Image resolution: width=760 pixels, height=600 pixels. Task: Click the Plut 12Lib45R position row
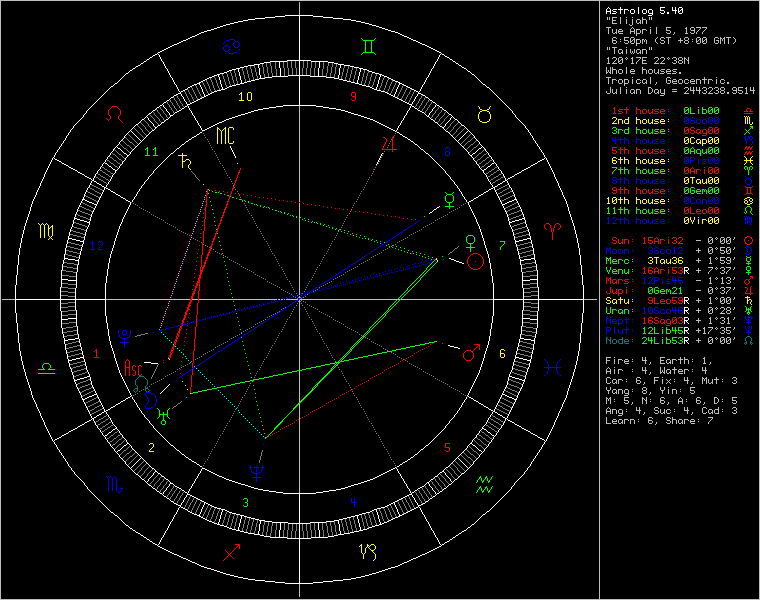click(679, 331)
